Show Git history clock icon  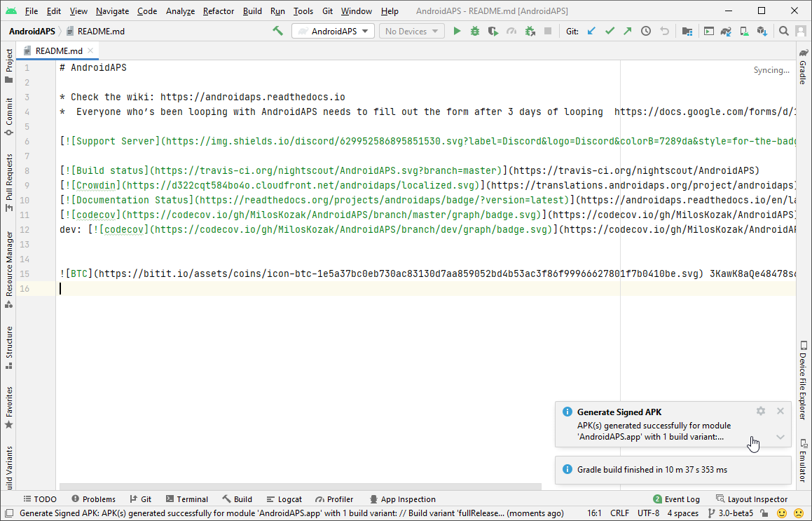[646, 31]
